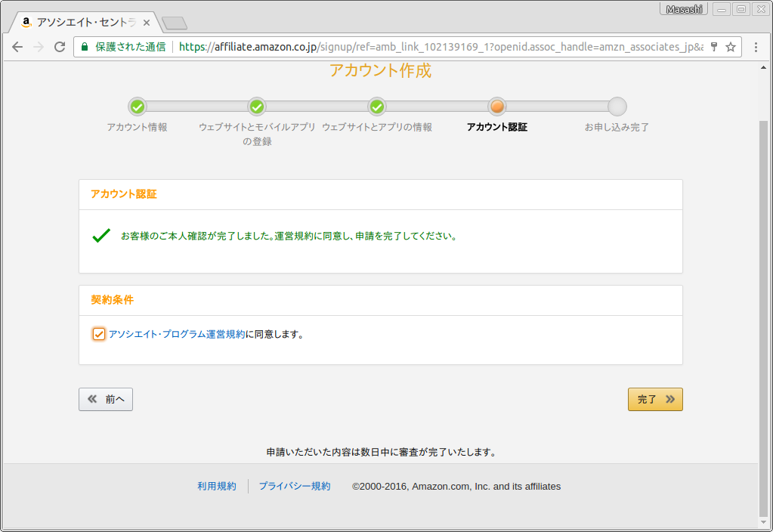Click the Amazon copyright footer text
This screenshot has width=773, height=532.
(456, 486)
